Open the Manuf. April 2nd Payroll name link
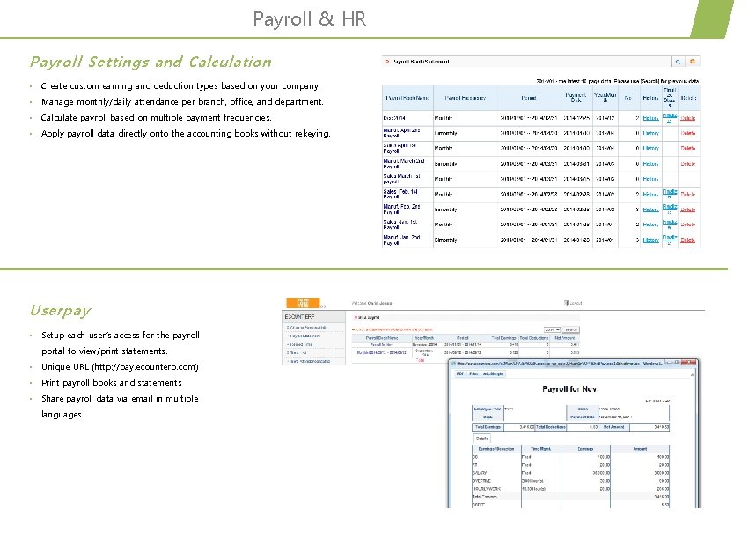 (x=401, y=133)
